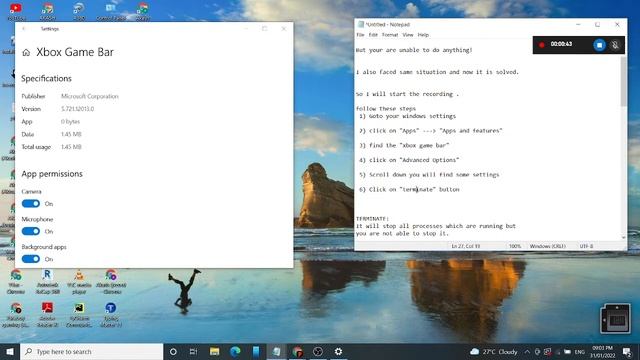Click the 'Total usage' label in Settings
Screen dimensions: 640x360
(x=36, y=147)
